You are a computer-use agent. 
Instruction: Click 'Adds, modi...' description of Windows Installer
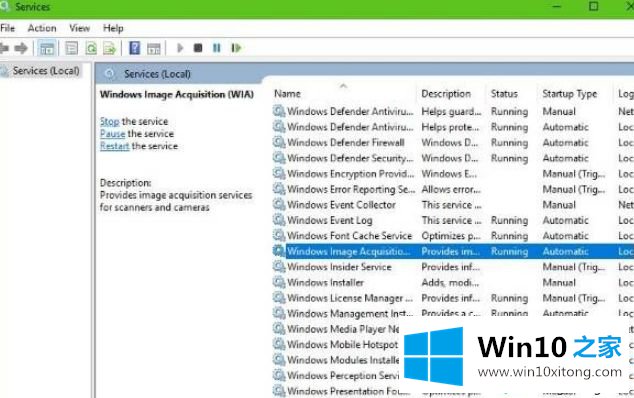pyautogui.click(x=450, y=282)
